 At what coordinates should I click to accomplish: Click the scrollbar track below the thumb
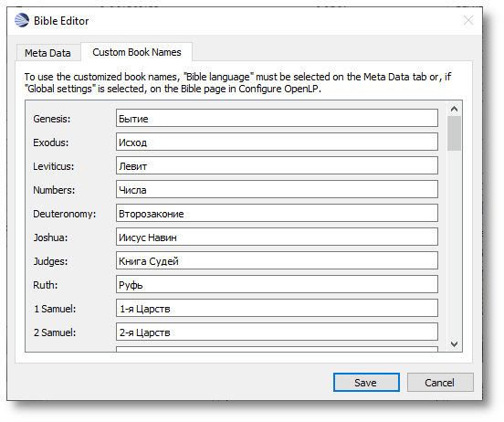click(454, 244)
